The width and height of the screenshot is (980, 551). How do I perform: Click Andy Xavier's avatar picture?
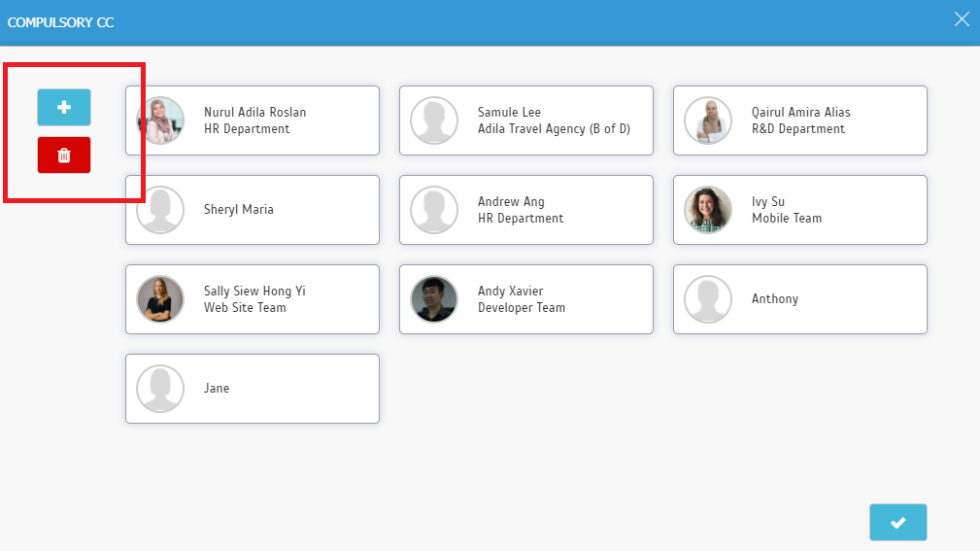(x=434, y=299)
